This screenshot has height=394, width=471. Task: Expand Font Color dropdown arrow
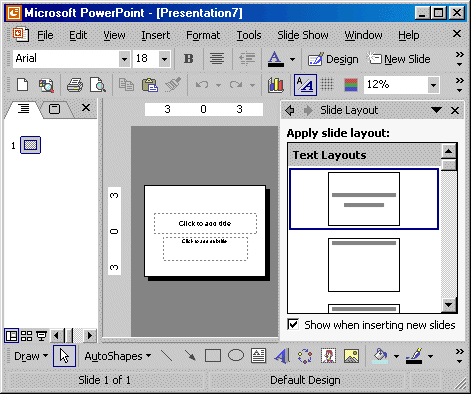click(x=292, y=59)
